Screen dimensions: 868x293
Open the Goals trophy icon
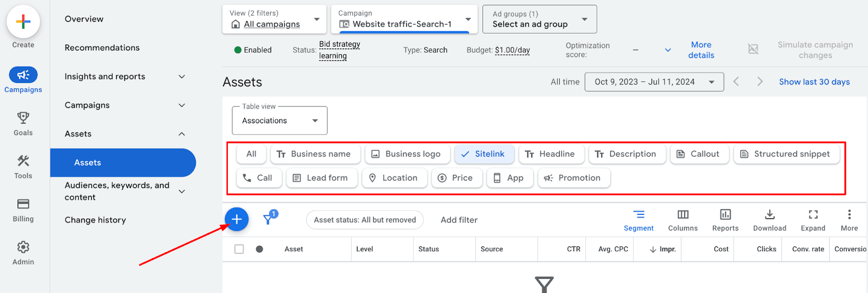point(23,118)
